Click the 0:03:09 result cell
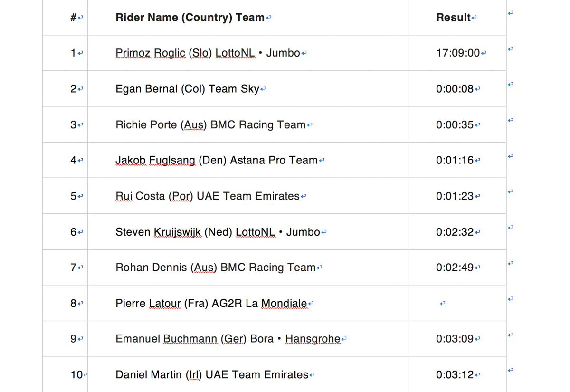This screenshot has width=570, height=392. 457,339
